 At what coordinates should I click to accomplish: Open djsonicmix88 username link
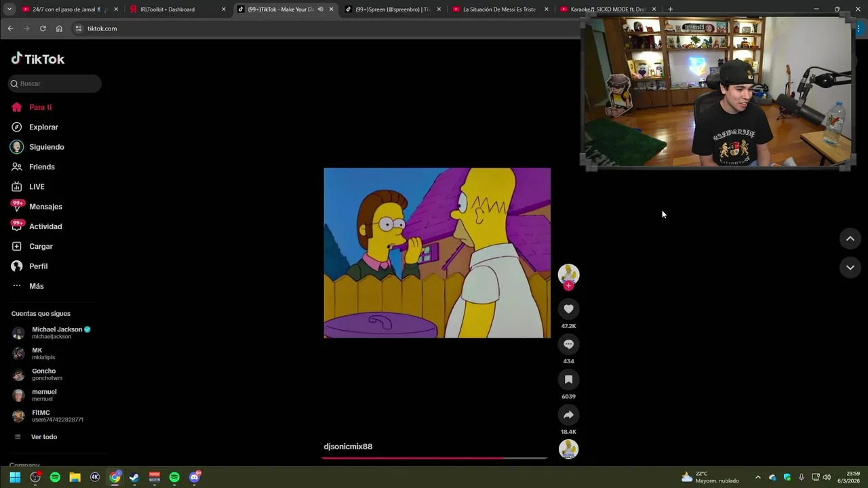348,447
